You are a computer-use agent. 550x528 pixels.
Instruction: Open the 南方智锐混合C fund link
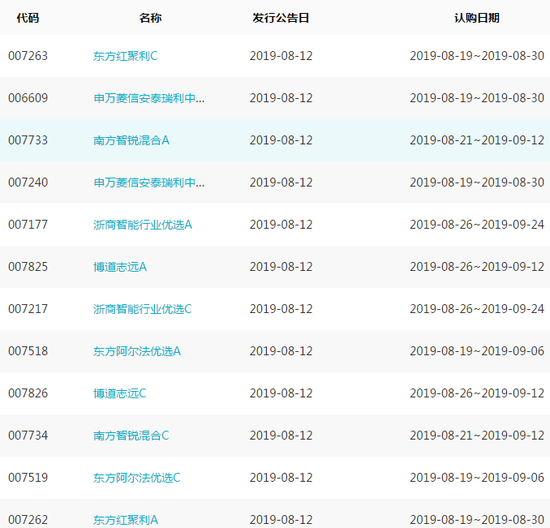click(131, 435)
